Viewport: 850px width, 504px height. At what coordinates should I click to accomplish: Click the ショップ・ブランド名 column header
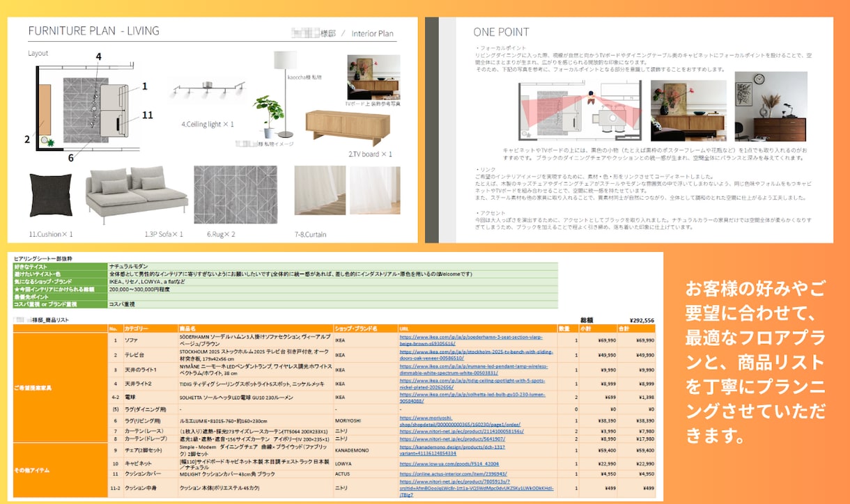pos(366,328)
